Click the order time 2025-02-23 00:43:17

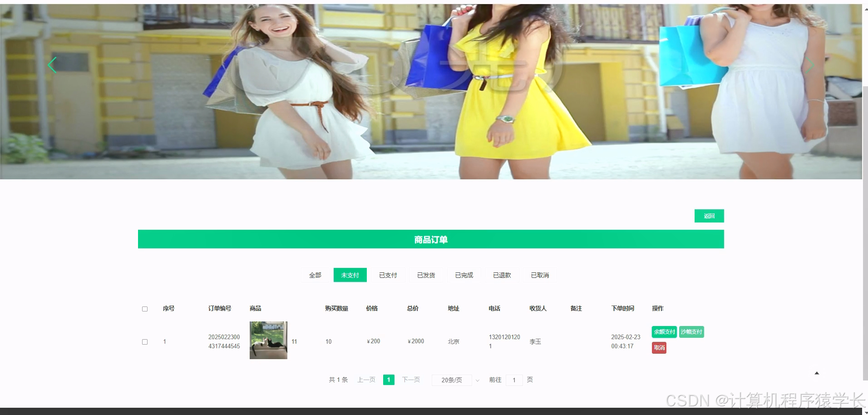point(626,341)
